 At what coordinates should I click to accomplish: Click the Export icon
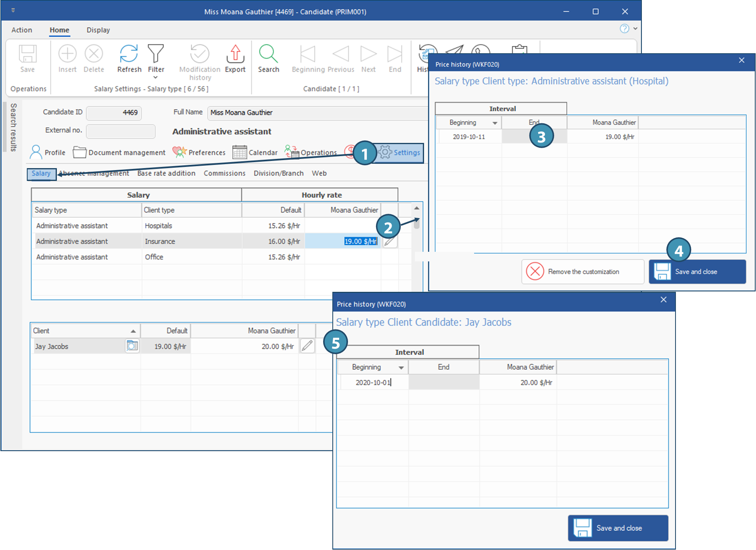[x=235, y=54]
